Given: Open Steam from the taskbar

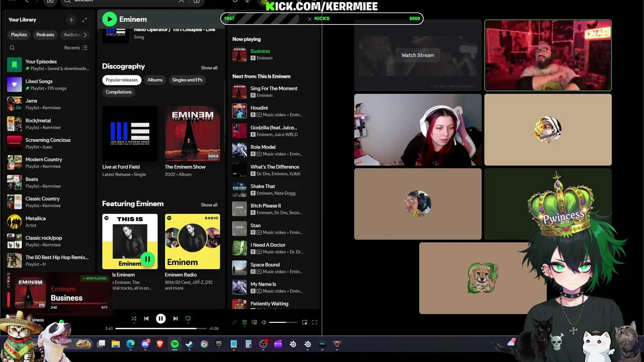Looking at the screenshot, I should (189, 344).
